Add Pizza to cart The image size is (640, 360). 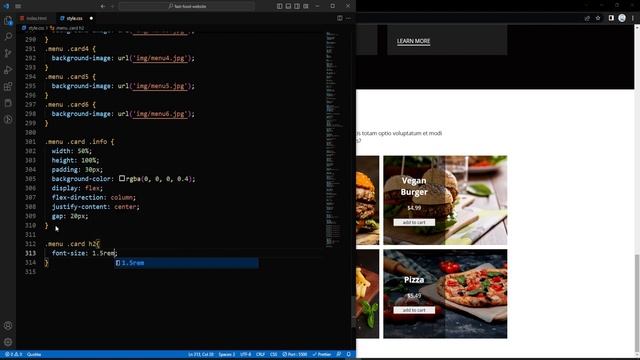pyautogui.click(x=414, y=310)
